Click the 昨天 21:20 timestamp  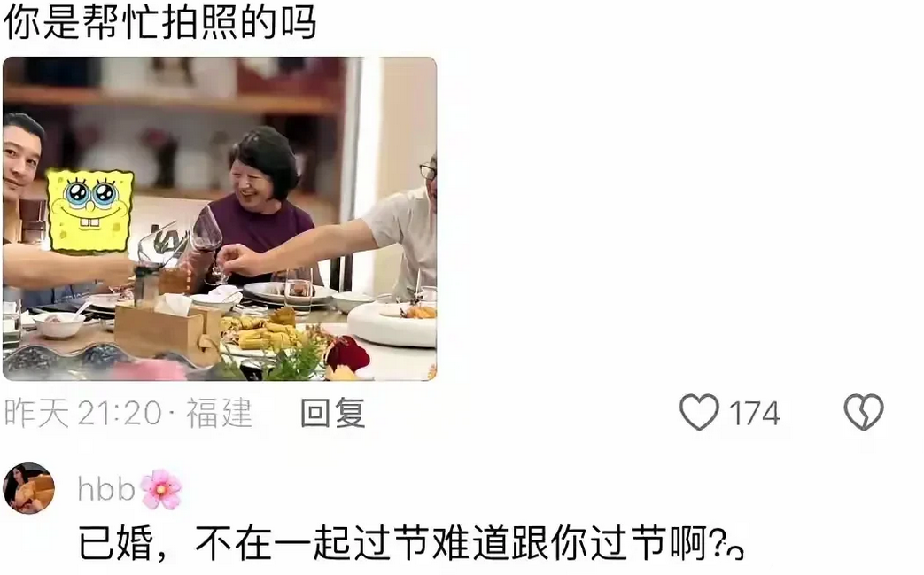[82, 412]
